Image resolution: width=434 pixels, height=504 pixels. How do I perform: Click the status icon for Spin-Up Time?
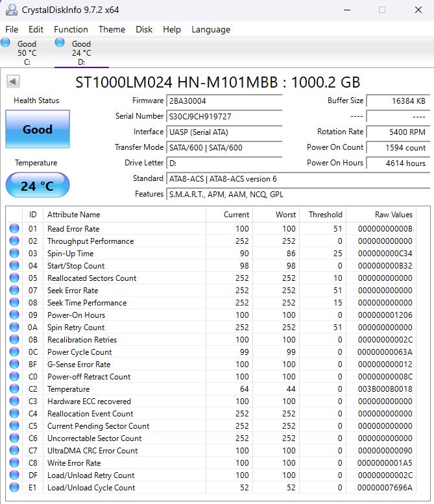pos(14,253)
